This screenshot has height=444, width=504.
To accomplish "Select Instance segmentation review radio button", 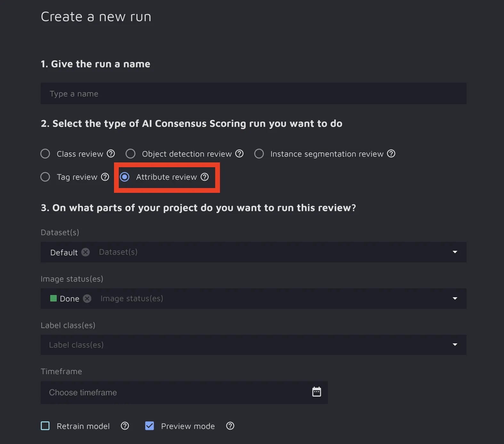I will (x=259, y=154).
